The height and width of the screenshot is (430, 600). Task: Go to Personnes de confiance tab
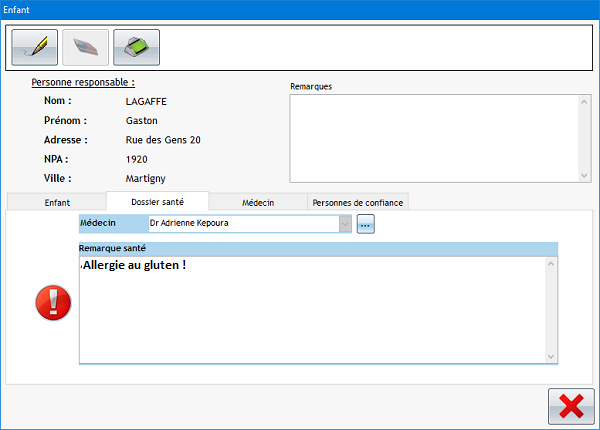point(358,202)
